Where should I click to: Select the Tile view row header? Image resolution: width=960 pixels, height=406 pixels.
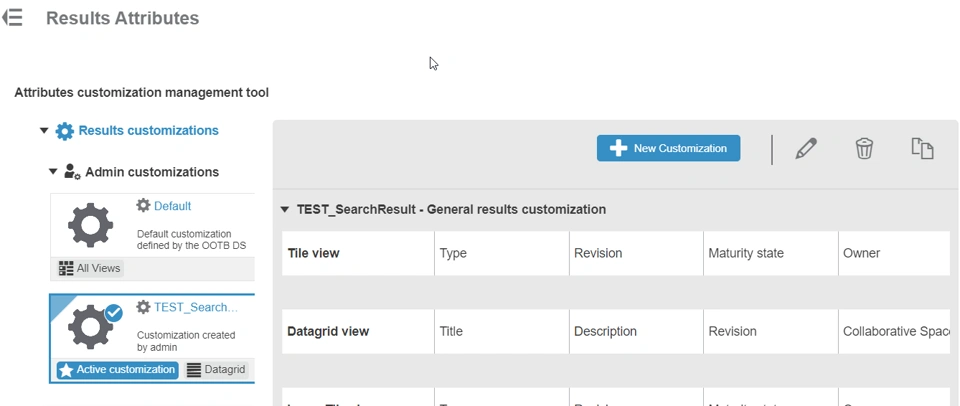coord(313,254)
